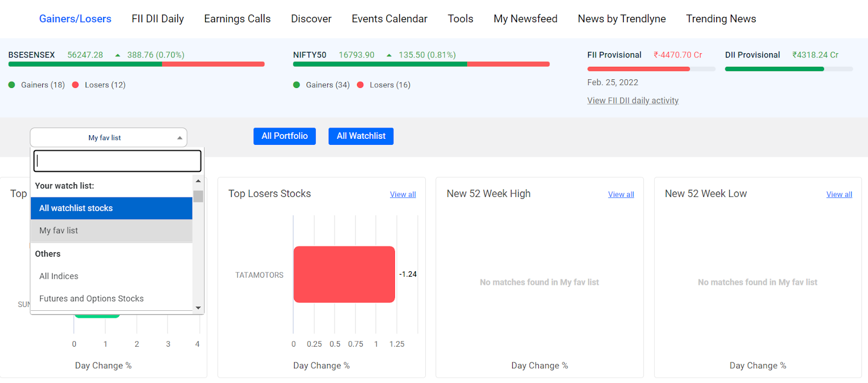This screenshot has width=868, height=383.
Task: Click the watchlist search input field
Action: pyautogui.click(x=117, y=161)
